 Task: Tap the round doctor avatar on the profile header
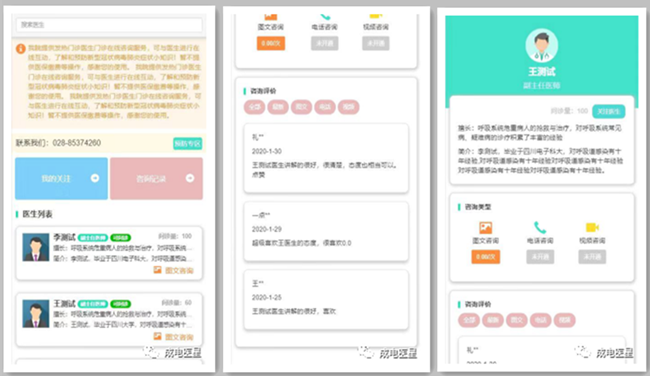tap(541, 46)
